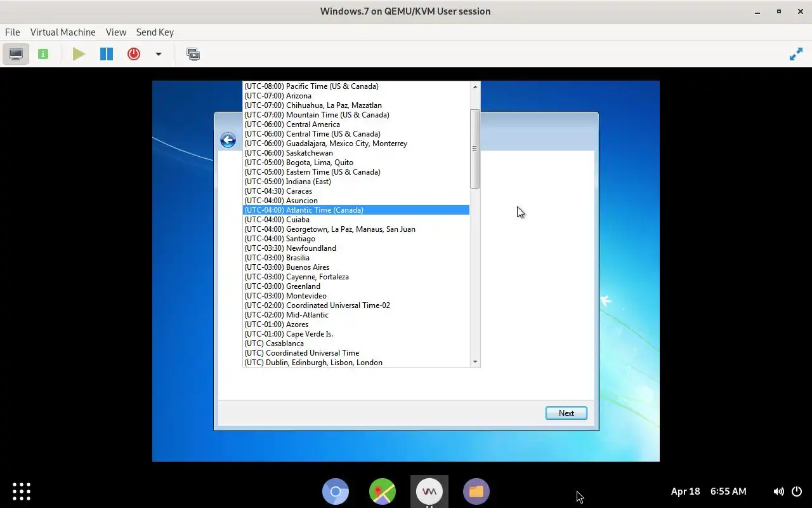812x508 pixels.
Task: Switch to fullscreen view
Action: (796, 54)
